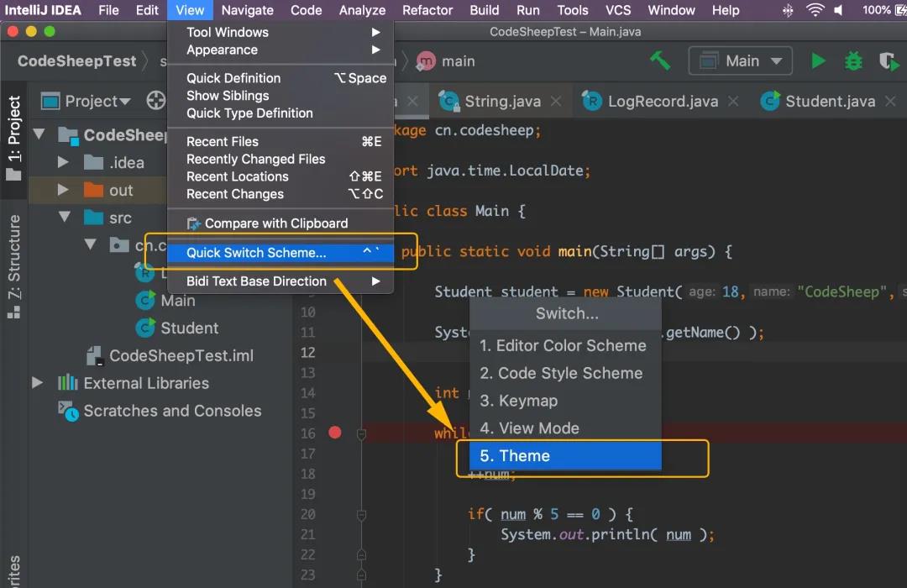907x588 pixels.
Task: Choose Recently Changed Files
Action: [x=280, y=159]
